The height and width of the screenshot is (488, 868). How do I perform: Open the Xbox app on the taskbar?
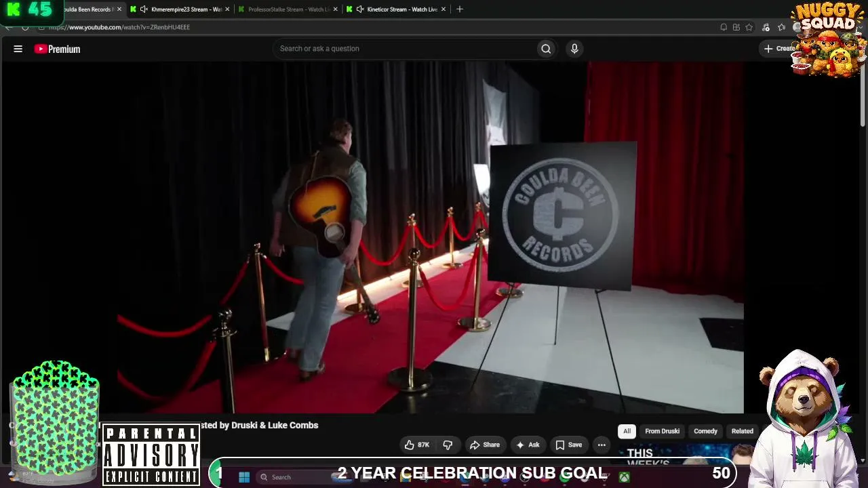(x=624, y=477)
